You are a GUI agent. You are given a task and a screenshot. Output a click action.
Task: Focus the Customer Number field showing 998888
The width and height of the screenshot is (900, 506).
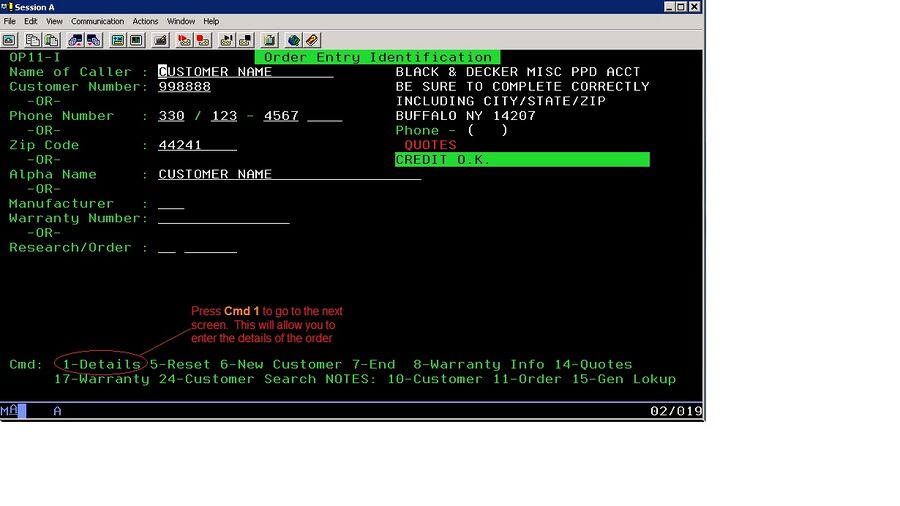pyautogui.click(x=185, y=87)
